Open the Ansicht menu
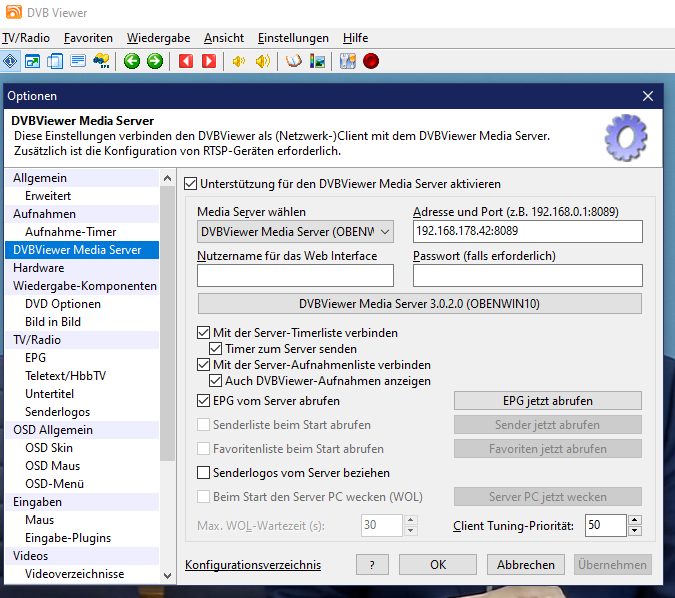Screen dimensions: 675x598 pos(224,38)
